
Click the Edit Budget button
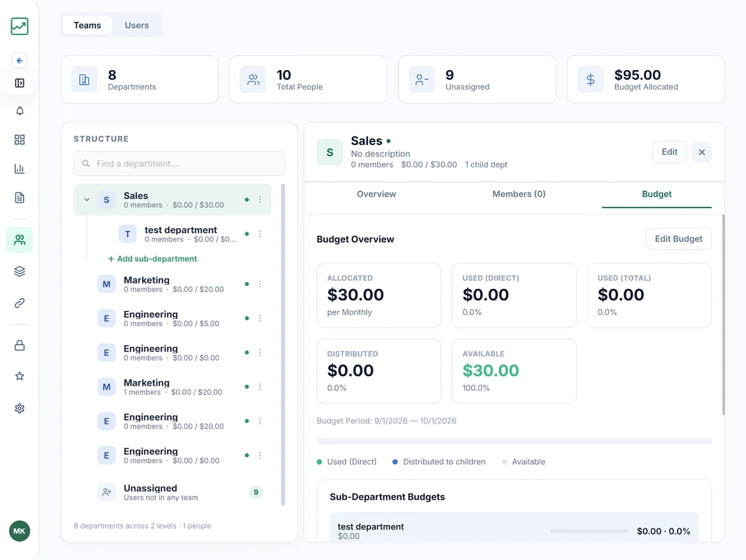pyautogui.click(x=678, y=239)
